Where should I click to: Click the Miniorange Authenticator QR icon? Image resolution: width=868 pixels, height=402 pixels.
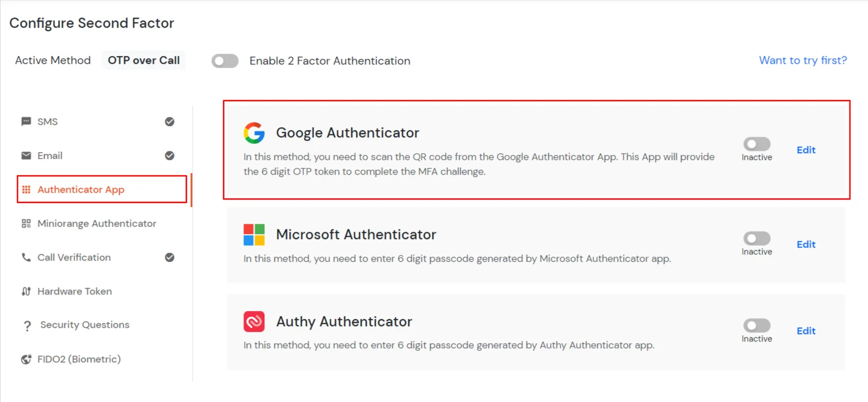(x=26, y=223)
